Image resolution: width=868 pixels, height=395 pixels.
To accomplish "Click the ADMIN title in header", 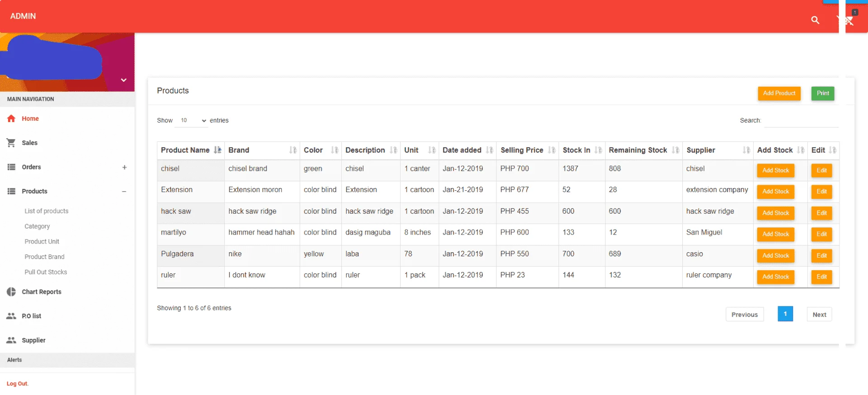I will coord(23,16).
